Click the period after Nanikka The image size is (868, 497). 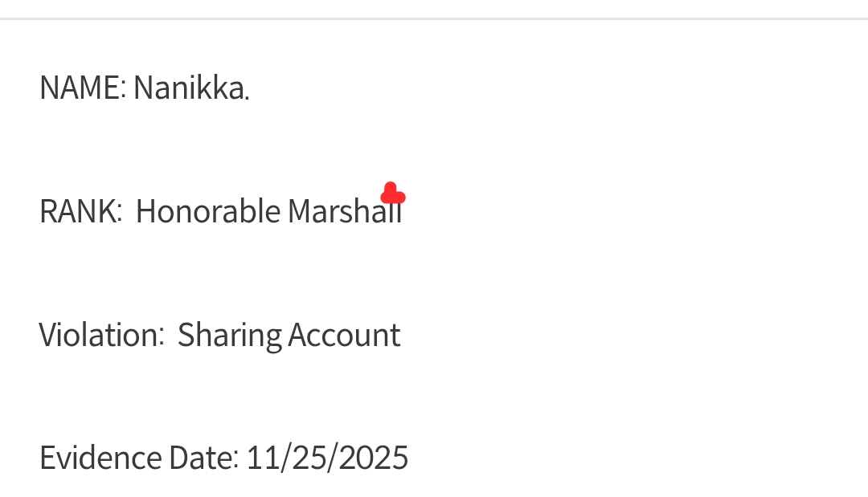(x=247, y=98)
